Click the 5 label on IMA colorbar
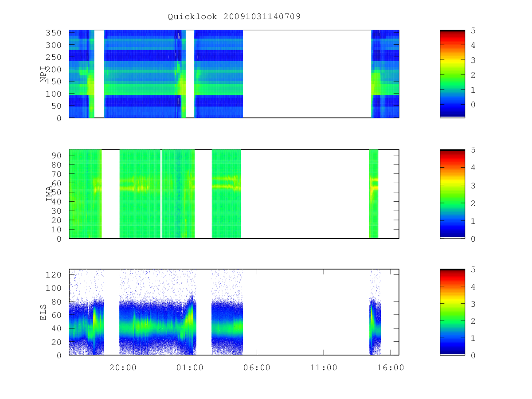532x399 pixels. click(x=473, y=150)
